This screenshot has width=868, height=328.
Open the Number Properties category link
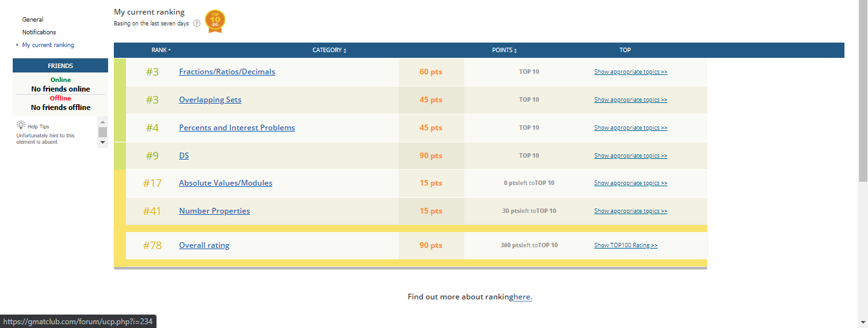pyautogui.click(x=214, y=211)
